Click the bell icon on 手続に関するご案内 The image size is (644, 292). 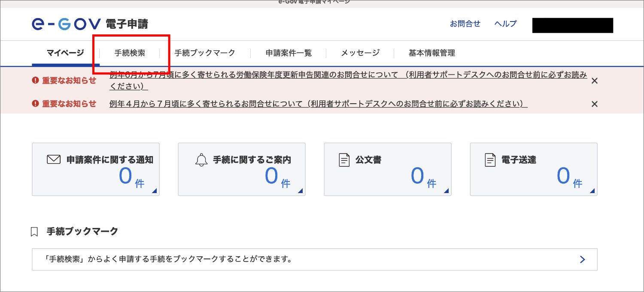coord(201,160)
